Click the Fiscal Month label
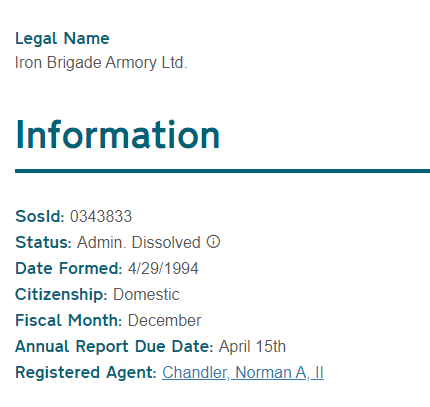430x407 pixels. pyautogui.click(x=69, y=320)
